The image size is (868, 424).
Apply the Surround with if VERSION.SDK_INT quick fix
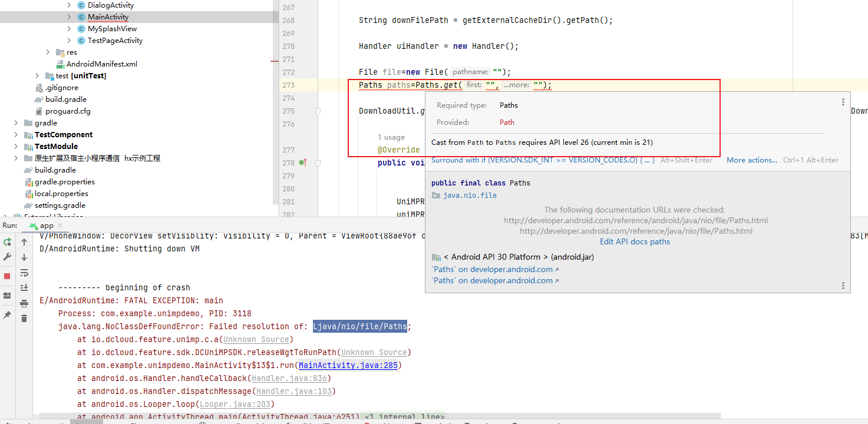[543, 160]
